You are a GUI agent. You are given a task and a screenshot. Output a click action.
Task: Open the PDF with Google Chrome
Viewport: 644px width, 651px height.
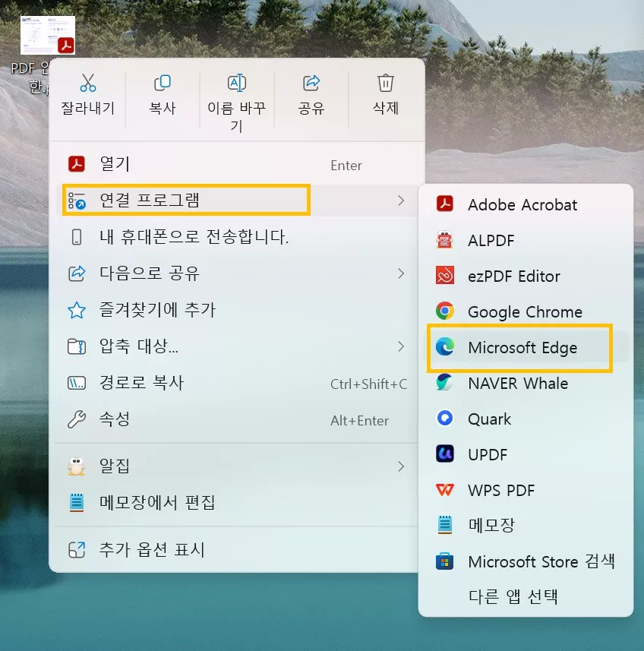(x=526, y=311)
